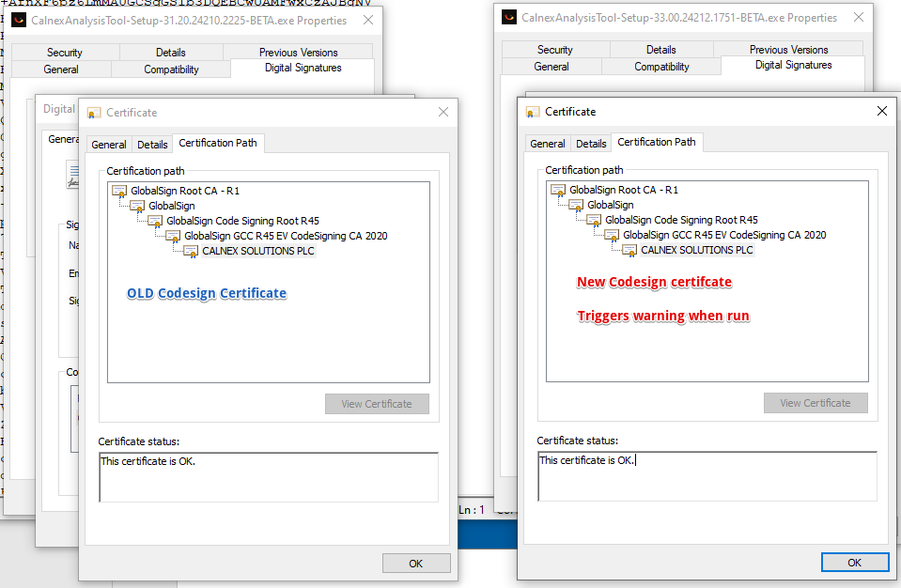901x588 pixels.
Task: Click the 33.00 setup Properties window title icon
Action: (x=509, y=17)
